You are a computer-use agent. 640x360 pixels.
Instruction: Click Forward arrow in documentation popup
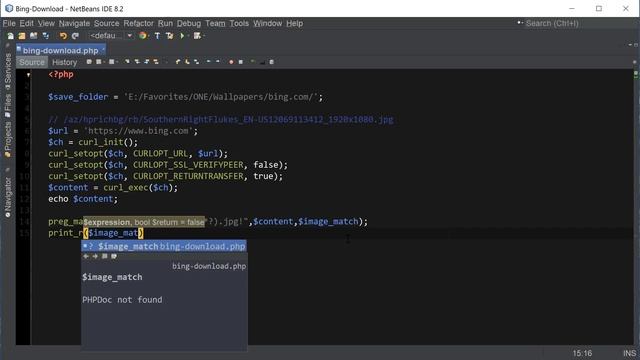point(95,256)
